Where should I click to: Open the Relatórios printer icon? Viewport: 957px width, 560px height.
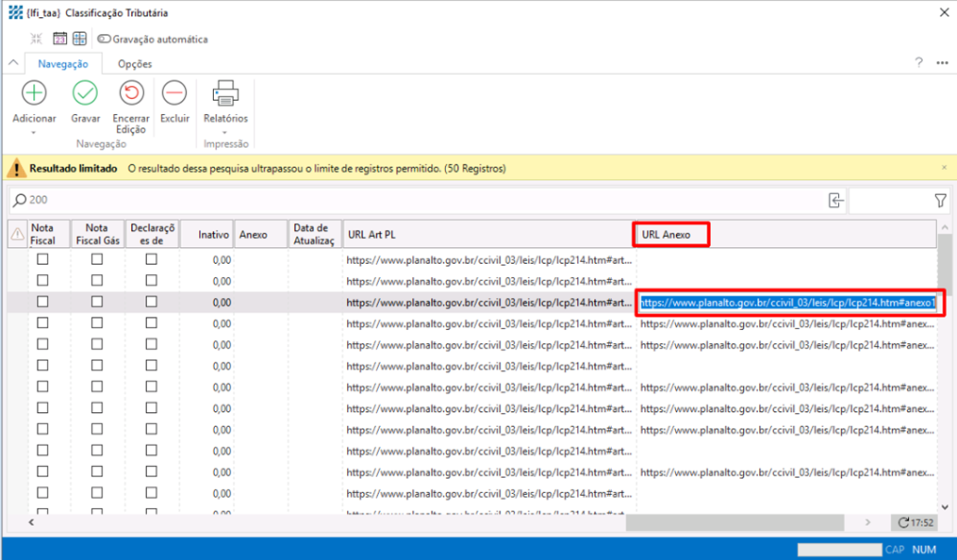pos(225,93)
